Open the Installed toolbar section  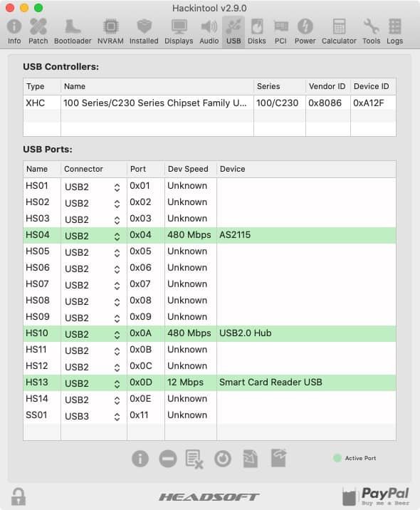click(144, 31)
